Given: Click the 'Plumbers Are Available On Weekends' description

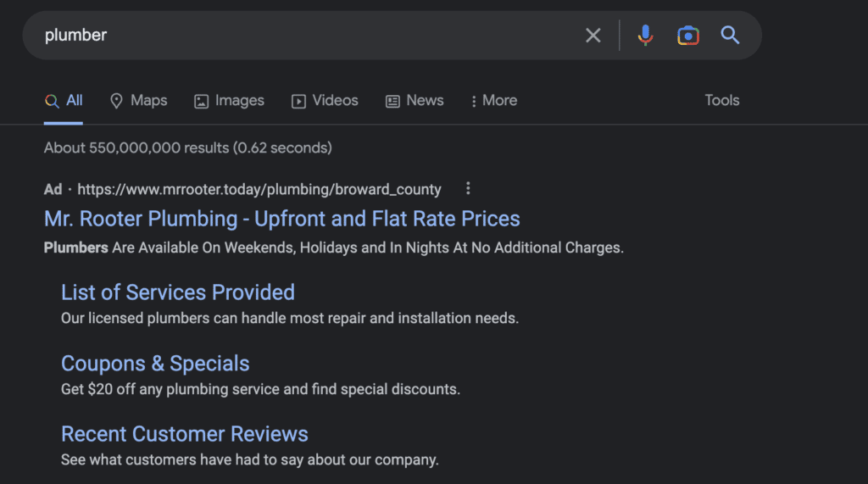Looking at the screenshot, I should click(x=334, y=248).
